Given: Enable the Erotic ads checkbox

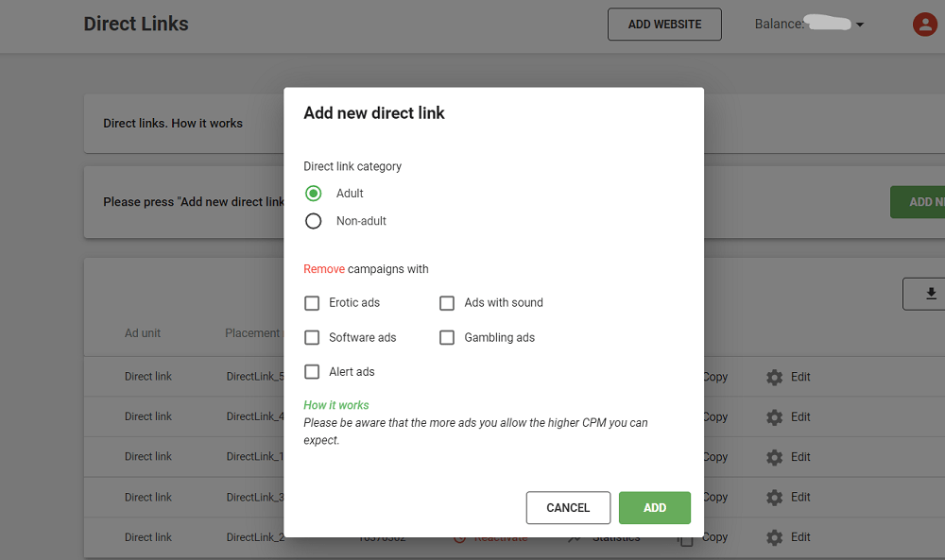Looking at the screenshot, I should click(312, 303).
